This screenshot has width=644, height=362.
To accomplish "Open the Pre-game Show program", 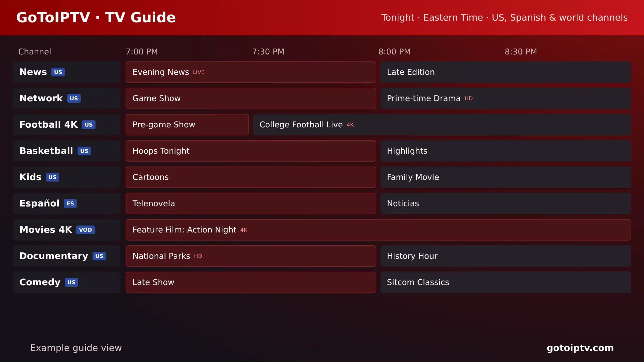I will tap(187, 125).
